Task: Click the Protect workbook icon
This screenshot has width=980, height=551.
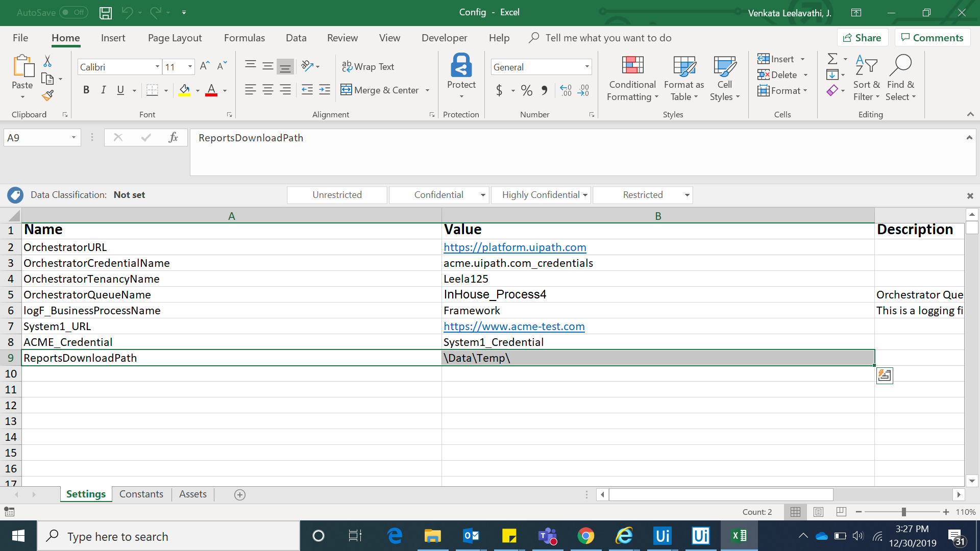Action: 461,76
